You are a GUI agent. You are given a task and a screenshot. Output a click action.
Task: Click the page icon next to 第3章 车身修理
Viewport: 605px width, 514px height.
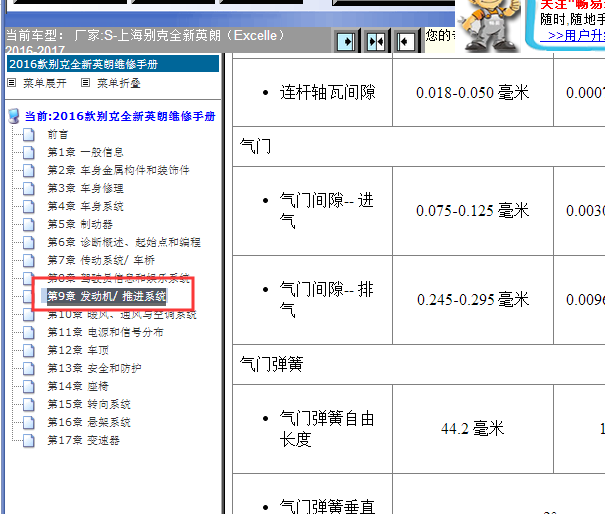click(x=29, y=189)
